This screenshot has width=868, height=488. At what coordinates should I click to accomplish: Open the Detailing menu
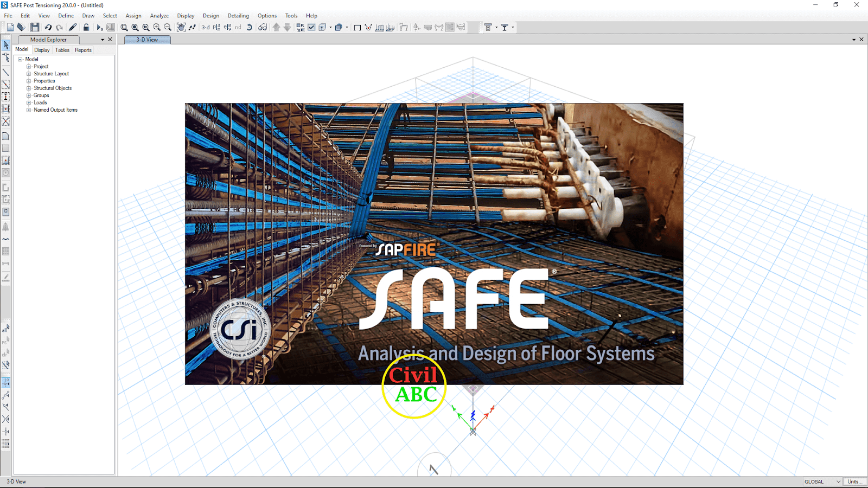239,16
